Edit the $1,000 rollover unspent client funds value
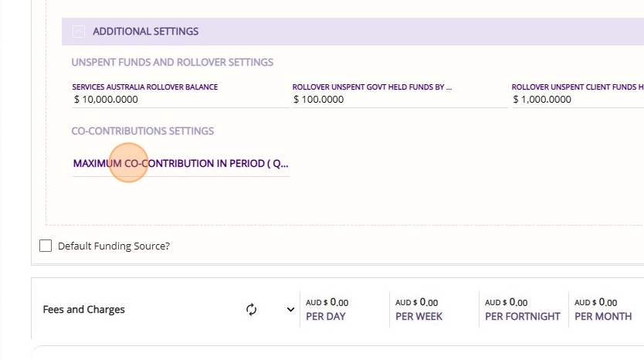644x360 pixels. [x=542, y=99]
